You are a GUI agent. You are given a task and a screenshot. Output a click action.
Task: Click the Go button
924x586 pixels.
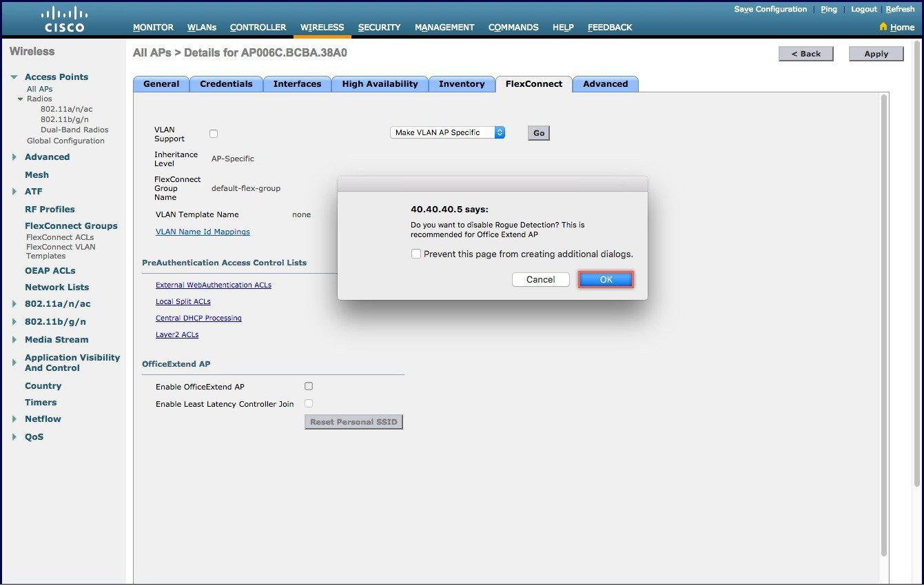(x=539, y=133)
